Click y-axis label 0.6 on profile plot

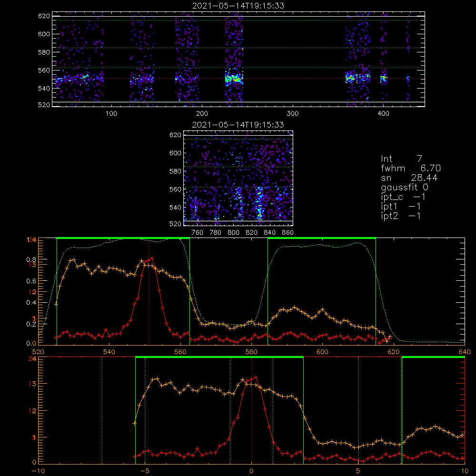click(31, 281)
